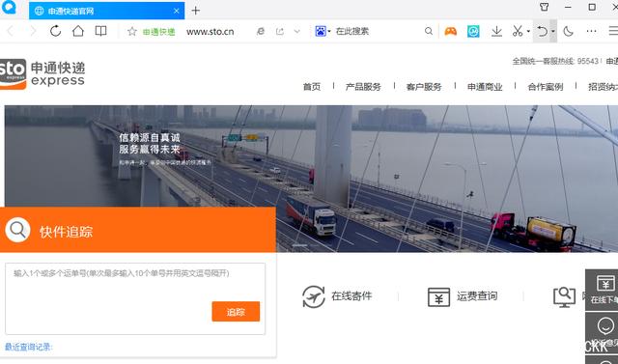Click the 在线下单 side panel button
Image resolution: width=618 pixels, height=364 pixels.
[x=602, y=290]
